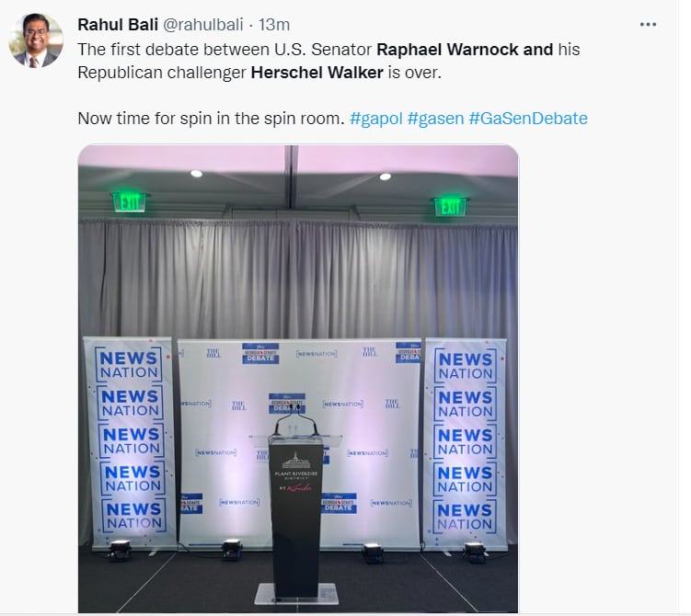Open the tweet's three-dot More menu
The image size is (691, 616).
click(648, 25)
